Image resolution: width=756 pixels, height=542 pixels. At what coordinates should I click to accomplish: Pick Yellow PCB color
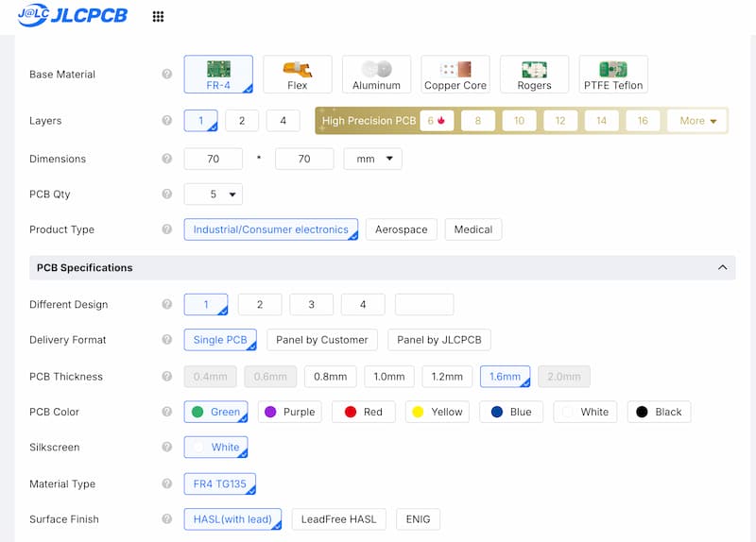point(438,412)
